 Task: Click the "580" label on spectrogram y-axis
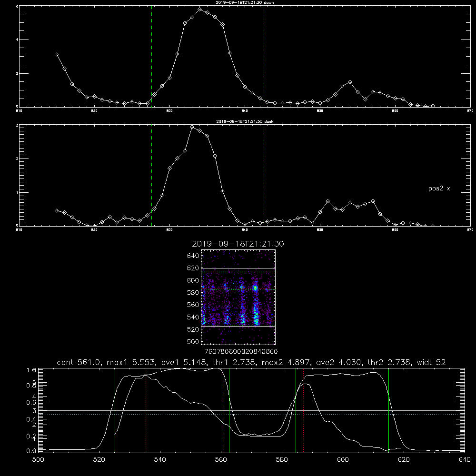pyautogui.click(x=193, y=293)
